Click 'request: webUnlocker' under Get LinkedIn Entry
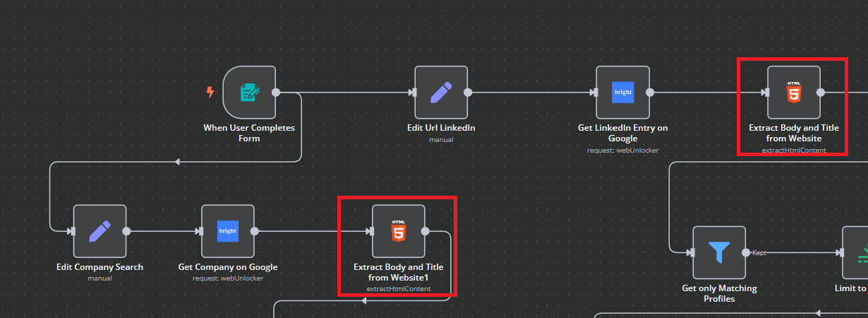The image size is (868, 318). pyautogui.click(x=622, y=150)
